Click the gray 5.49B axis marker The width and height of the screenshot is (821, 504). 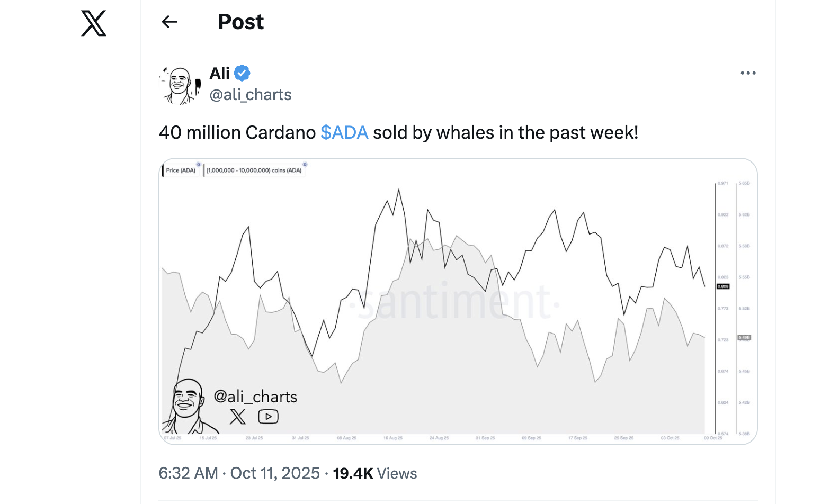pos(744,337)
